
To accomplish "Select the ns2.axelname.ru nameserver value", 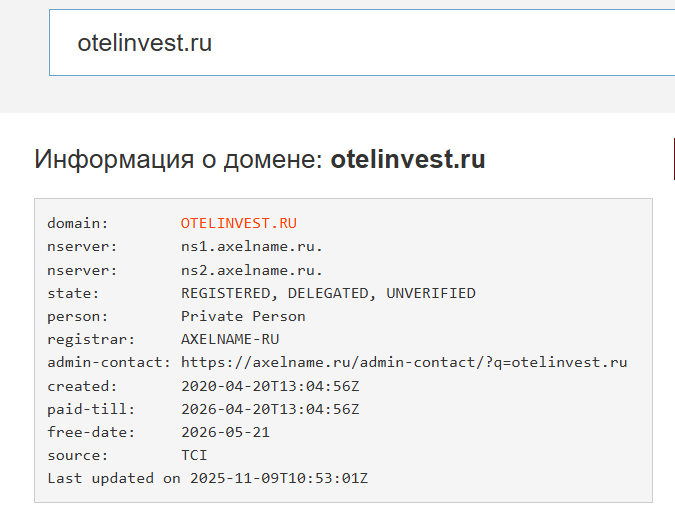I will tap(252, 270).
